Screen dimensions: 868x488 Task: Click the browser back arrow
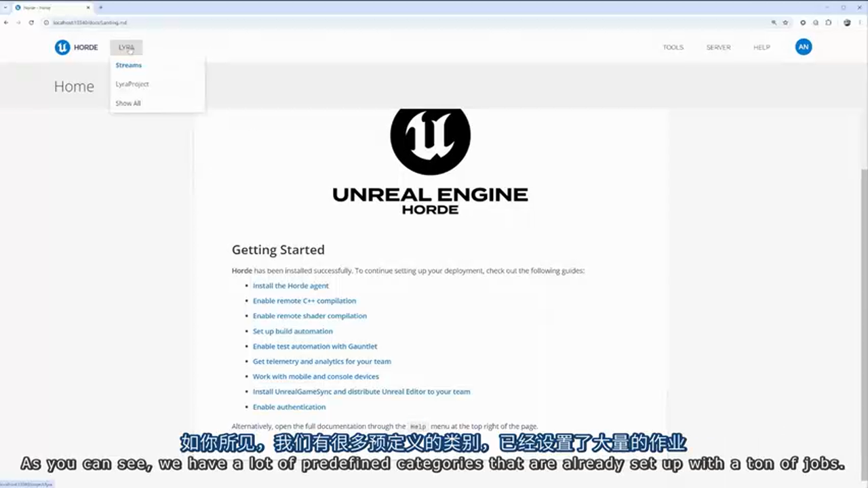pos(6,22)
